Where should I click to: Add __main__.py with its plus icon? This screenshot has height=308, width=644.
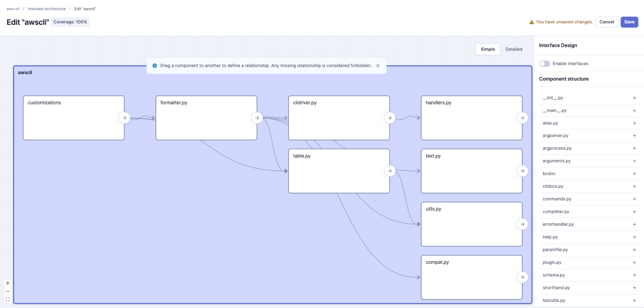[x=634, y=111]
